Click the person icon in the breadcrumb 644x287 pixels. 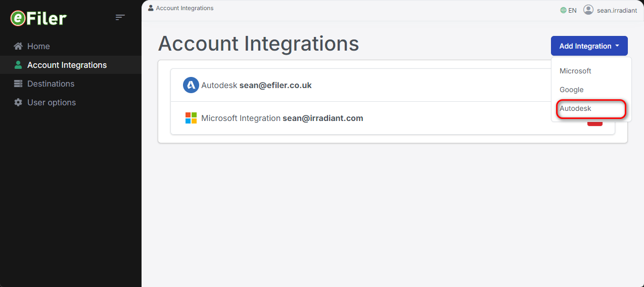(x=151, y=8)
